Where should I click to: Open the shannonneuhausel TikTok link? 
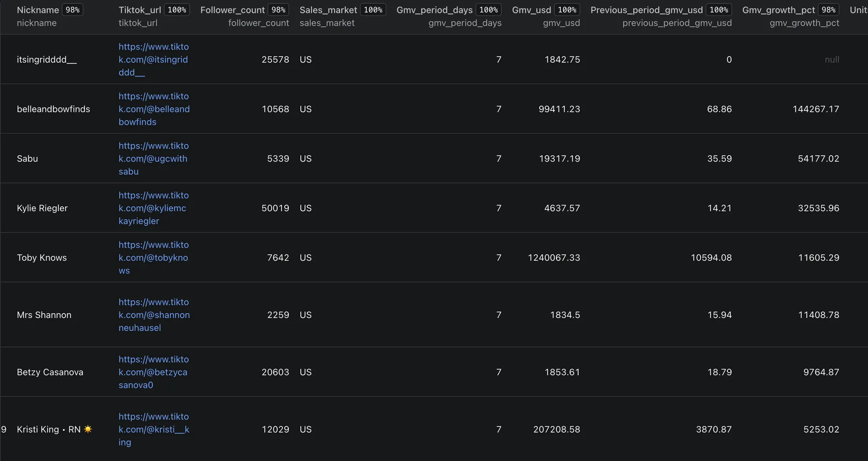pyautogui.click(x=154, y=315)
